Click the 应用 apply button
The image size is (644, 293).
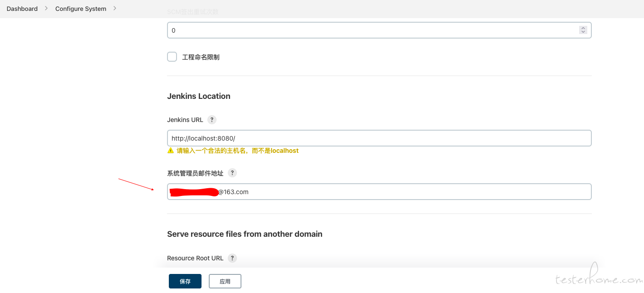point(225,281)
